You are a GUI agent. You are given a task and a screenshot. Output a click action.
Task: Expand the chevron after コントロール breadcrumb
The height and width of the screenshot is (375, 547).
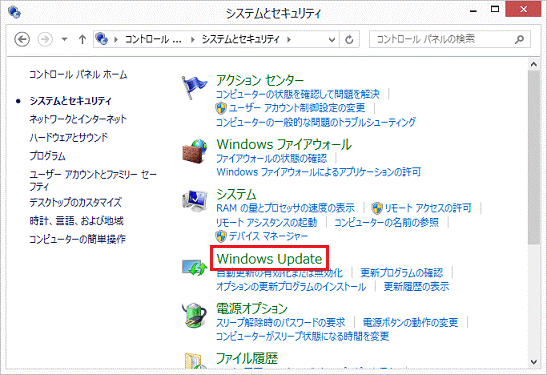tap(192, 39)
